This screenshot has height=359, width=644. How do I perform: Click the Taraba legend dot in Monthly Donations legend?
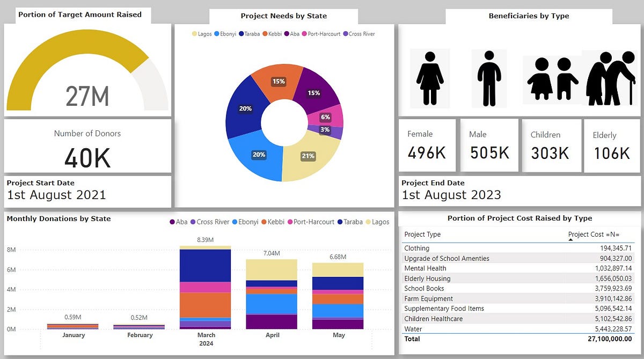(x=340, y=222)
